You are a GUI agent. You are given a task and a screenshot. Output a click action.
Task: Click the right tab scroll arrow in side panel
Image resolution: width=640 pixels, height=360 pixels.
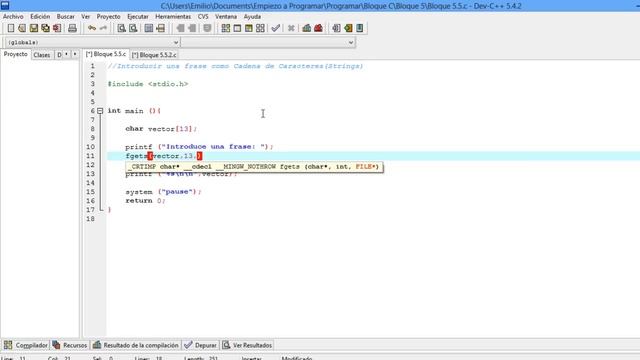pos(75,54)
